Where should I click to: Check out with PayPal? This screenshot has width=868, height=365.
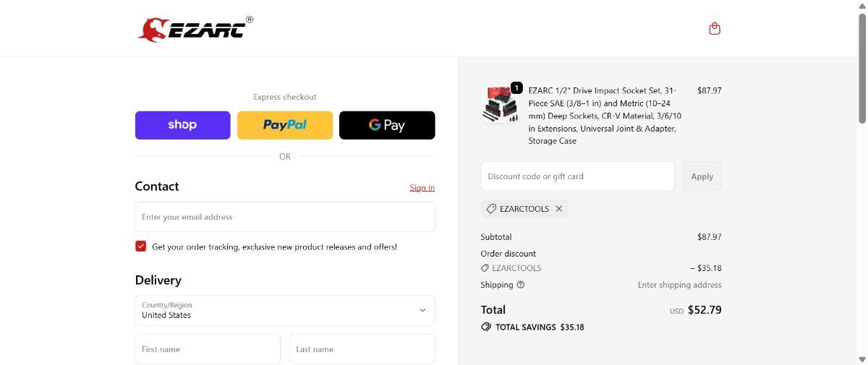tap(285, 125)
